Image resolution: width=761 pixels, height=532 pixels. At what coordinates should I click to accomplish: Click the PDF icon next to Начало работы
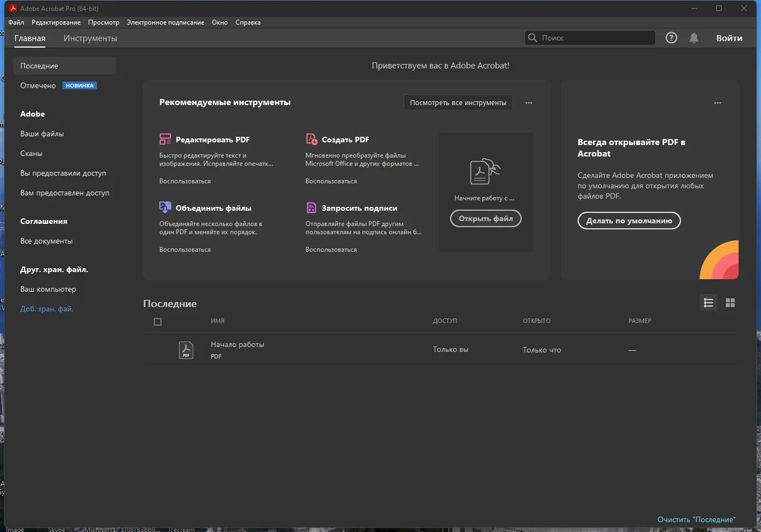186,350
